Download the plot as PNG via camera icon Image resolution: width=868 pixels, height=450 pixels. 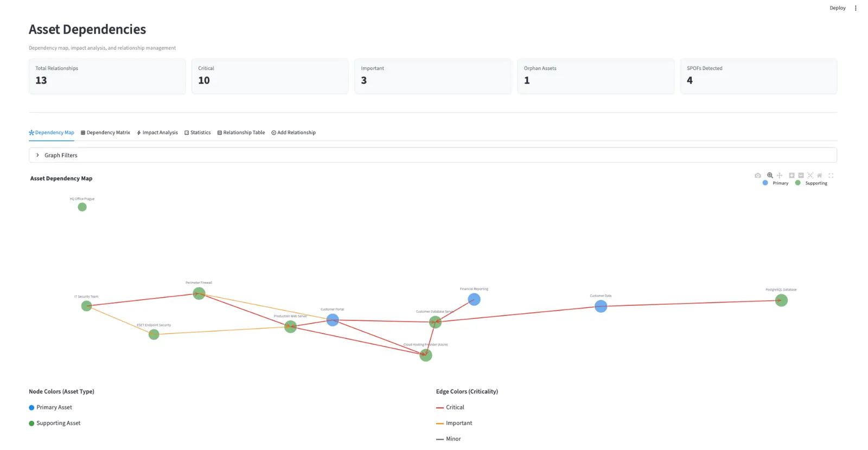758,176
